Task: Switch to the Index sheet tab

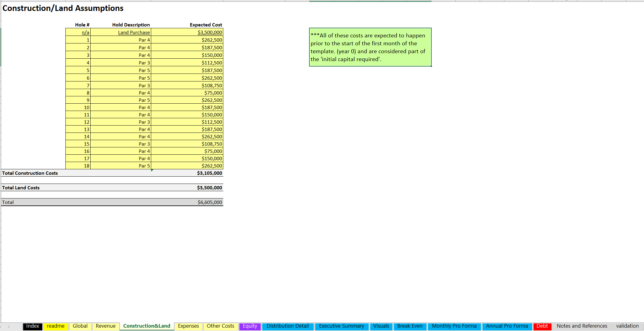Action: pos(32,326)
